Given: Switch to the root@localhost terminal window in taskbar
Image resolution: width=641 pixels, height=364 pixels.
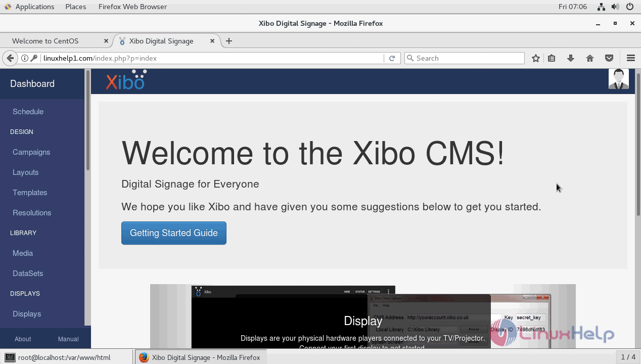Looking at the screenshot, I should (66, 357).
